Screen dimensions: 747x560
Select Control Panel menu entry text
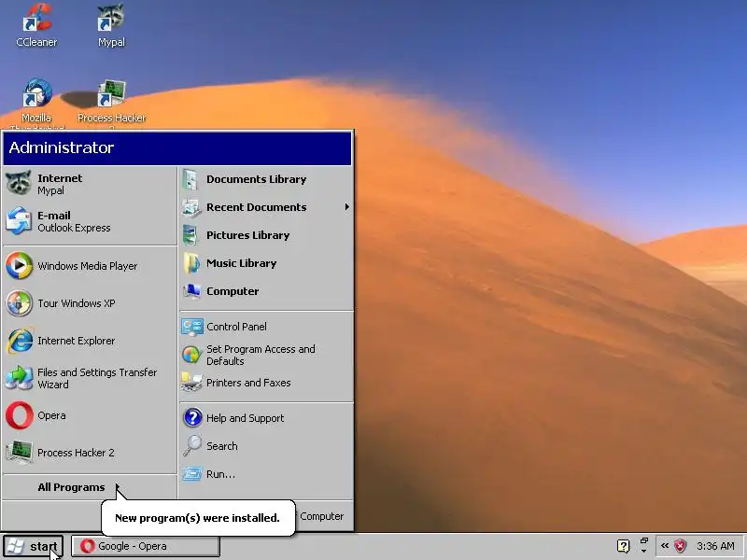[x=236, y=327]
